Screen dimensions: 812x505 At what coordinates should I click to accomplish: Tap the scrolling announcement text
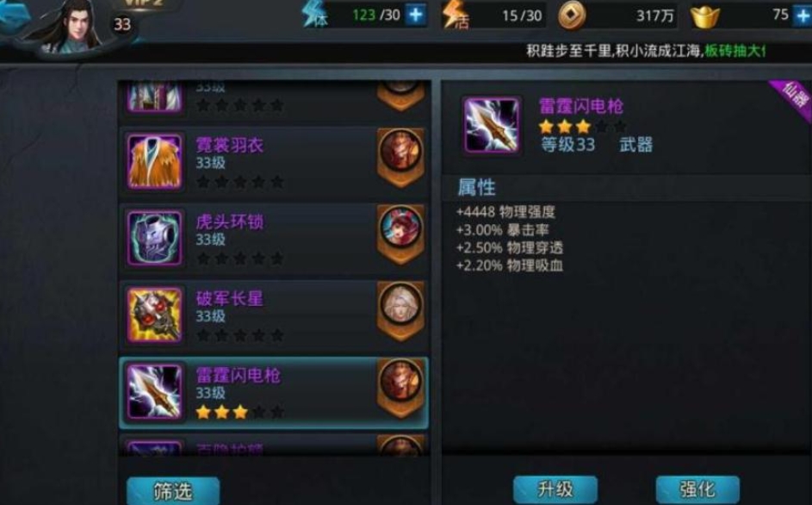click(x=645, y=51)
